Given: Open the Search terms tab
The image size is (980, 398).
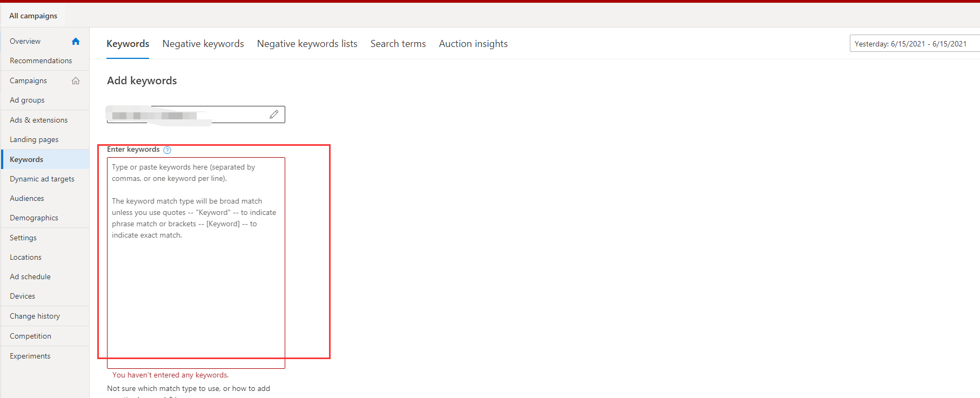Looking at the screenshot, I should coord(398,44).
